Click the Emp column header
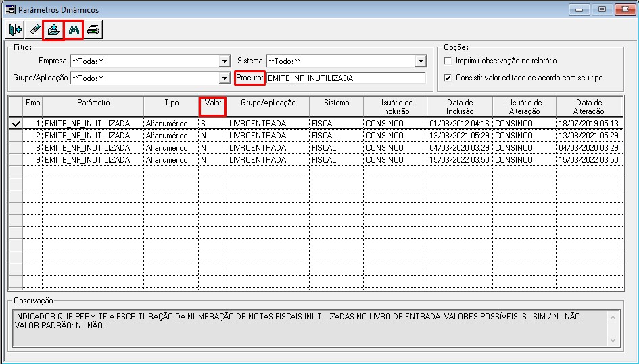The height and width of the screenshot is (364, 639). [x=32, y=107]
